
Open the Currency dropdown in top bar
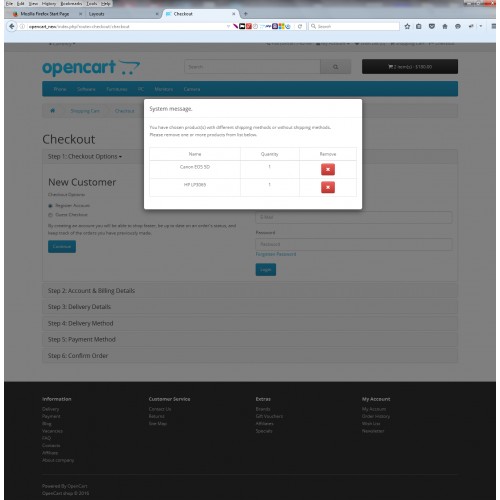pos(62,44)
